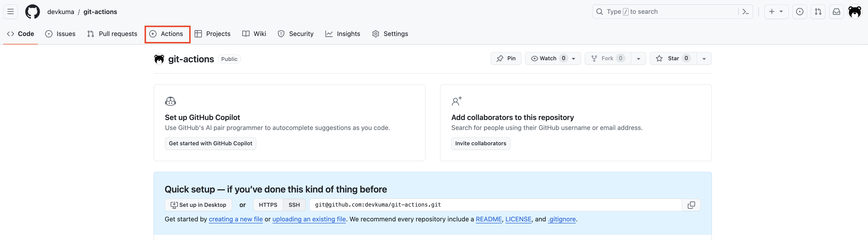Image resolution: width=868 pixels, height=240 pixels.
Task: Switch to the Issues tab
Action: tap(60, 34)
